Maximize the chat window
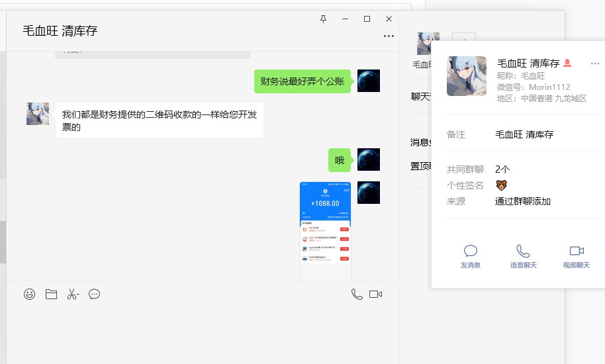The width and height of the screenshot is (605, 364). click(x=367, y=19)
